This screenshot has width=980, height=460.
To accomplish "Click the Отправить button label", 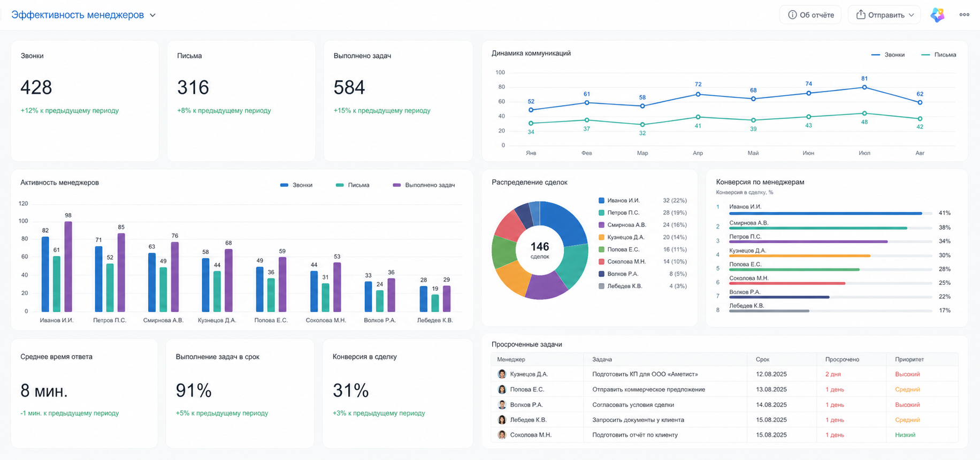I will point(886,15).
